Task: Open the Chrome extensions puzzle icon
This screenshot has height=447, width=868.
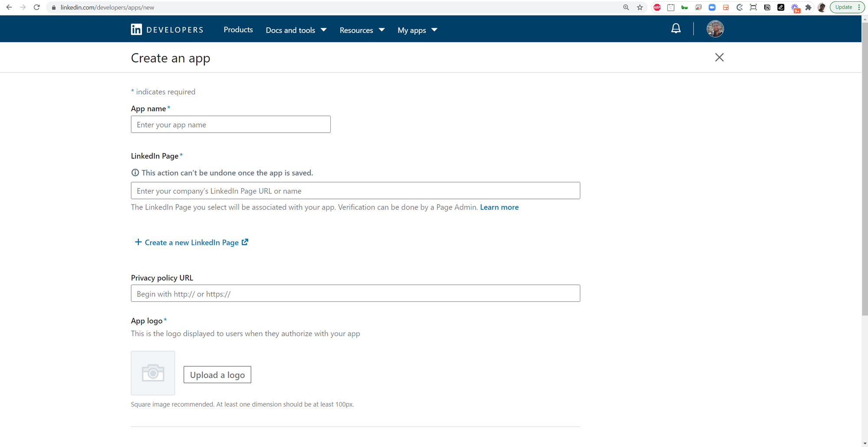Action: coord(808,7)
